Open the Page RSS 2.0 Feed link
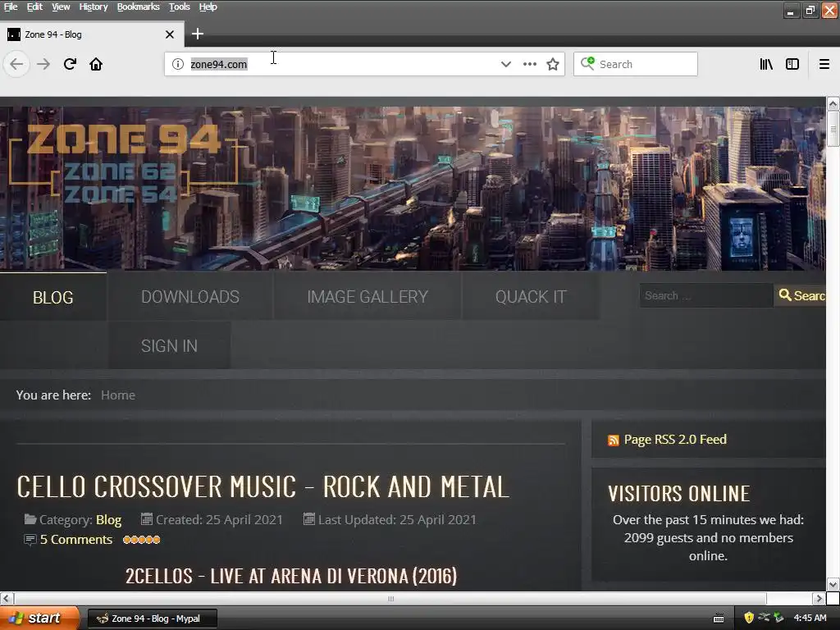This screenshot has height=630, width=840. tap(675, 440)
